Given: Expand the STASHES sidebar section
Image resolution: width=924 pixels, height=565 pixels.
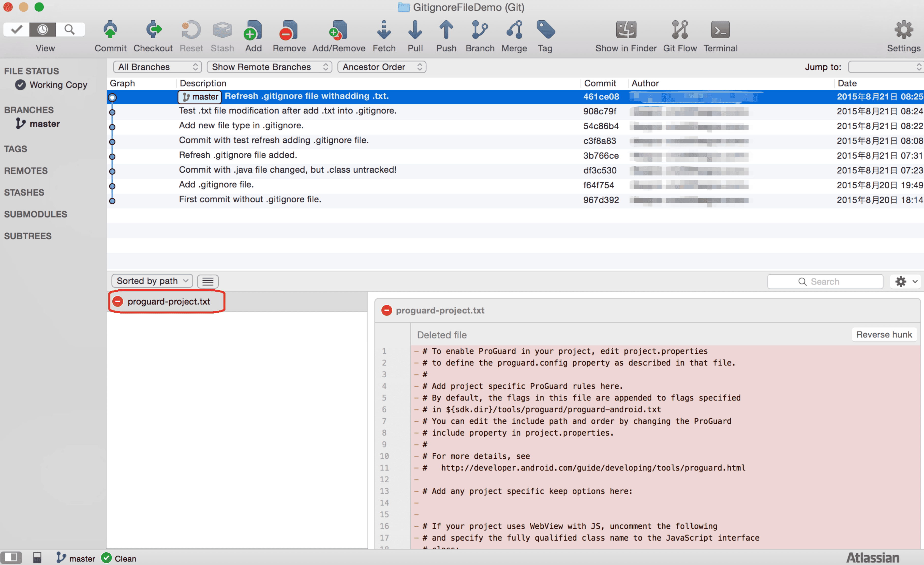Looking at the screenshot, I should tap(24, 192).
